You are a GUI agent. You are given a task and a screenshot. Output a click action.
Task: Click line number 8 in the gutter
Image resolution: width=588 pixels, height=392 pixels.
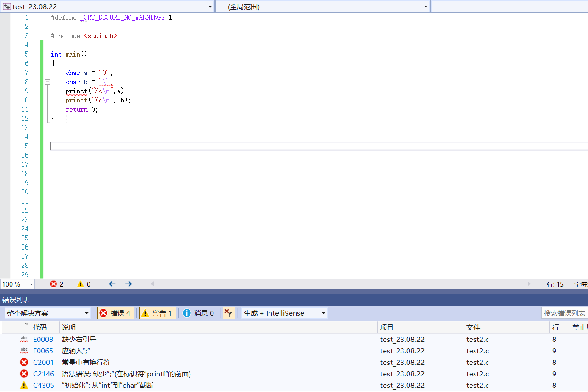coord(26,82)
